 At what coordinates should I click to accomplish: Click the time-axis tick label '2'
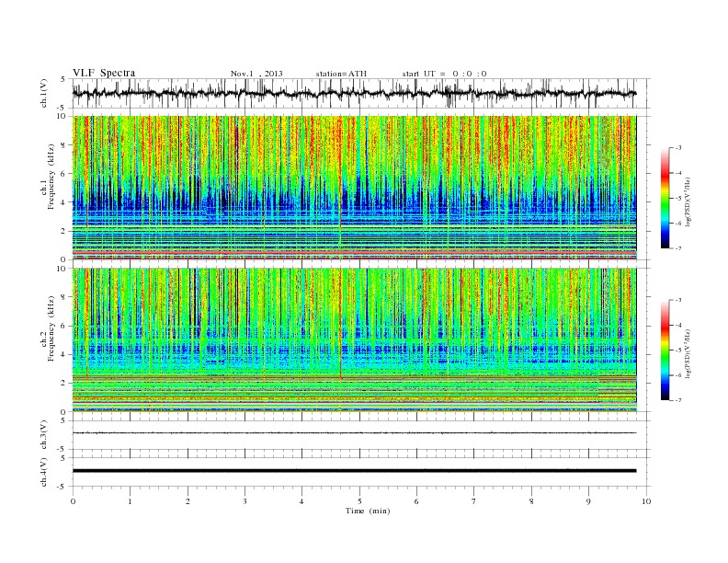coord(188,501)
